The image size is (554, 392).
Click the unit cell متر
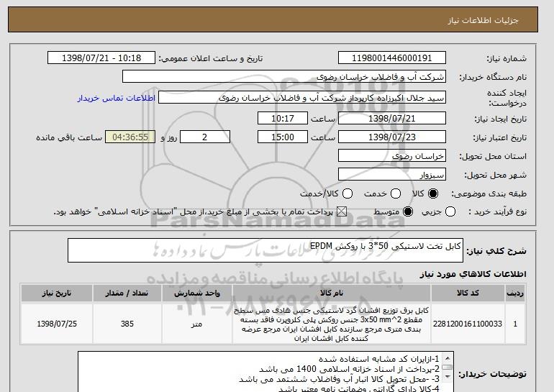click(x=196, y=324)
